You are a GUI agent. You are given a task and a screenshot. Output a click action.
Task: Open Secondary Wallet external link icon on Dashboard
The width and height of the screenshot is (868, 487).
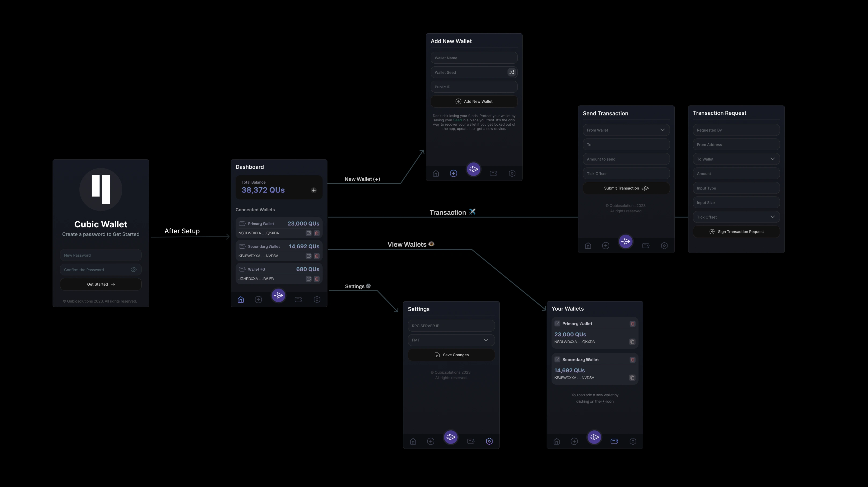click(308, 256)
